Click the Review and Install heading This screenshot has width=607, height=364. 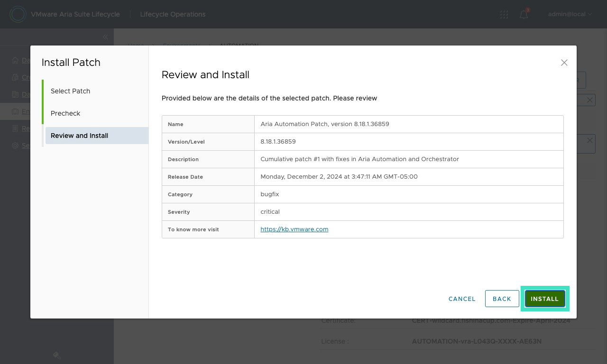[205, 74]
